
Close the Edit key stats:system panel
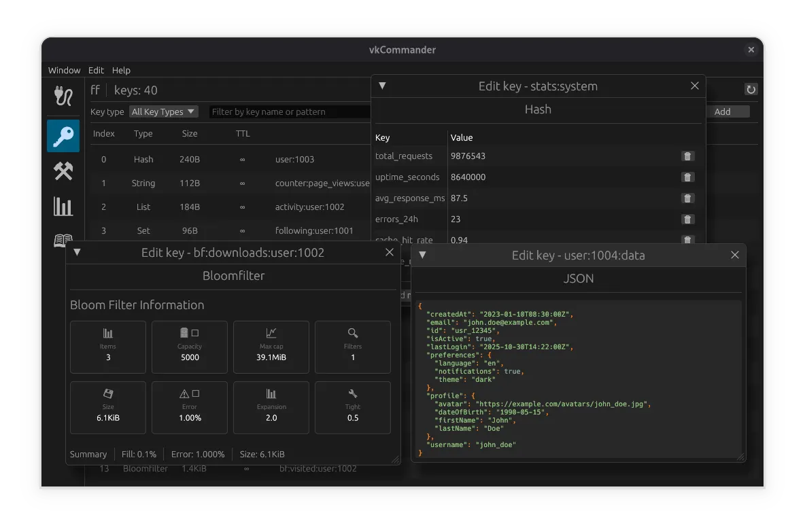point(695,86)
